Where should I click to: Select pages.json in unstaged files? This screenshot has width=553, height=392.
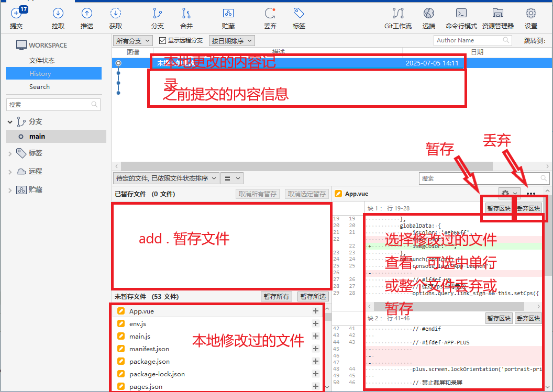(x=219, y=386)
